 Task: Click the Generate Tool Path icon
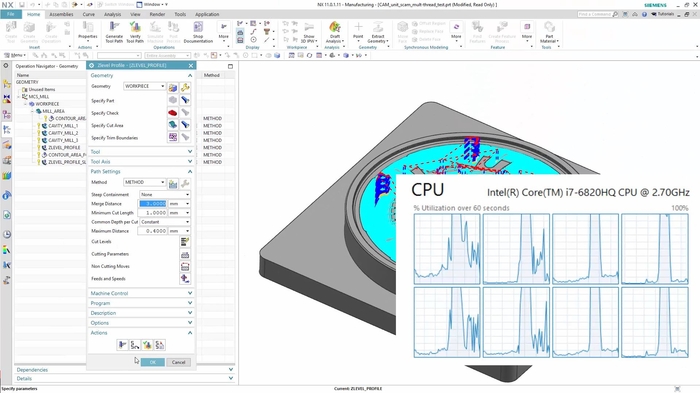point(114,31)
